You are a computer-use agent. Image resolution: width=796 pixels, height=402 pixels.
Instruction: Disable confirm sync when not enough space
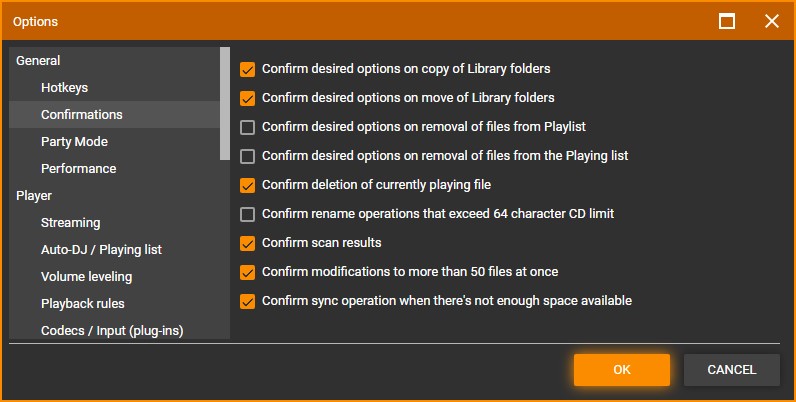click(248, 301)
